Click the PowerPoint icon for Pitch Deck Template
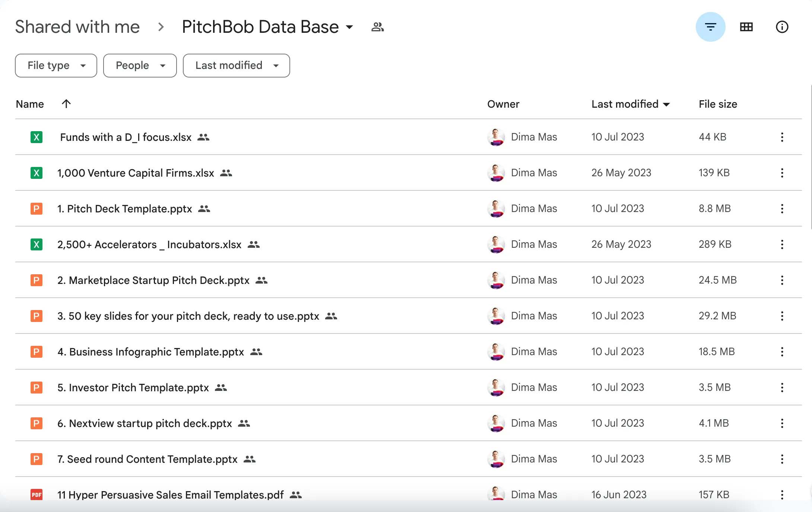This screenshot has width=812, height=512. coord(36,209)
